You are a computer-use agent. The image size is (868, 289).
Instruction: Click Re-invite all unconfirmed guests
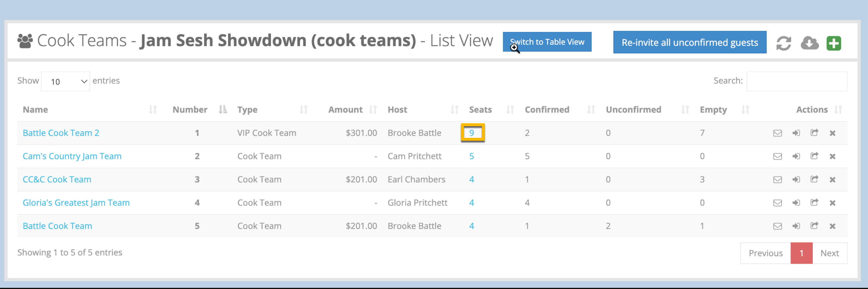coord(689,42)
